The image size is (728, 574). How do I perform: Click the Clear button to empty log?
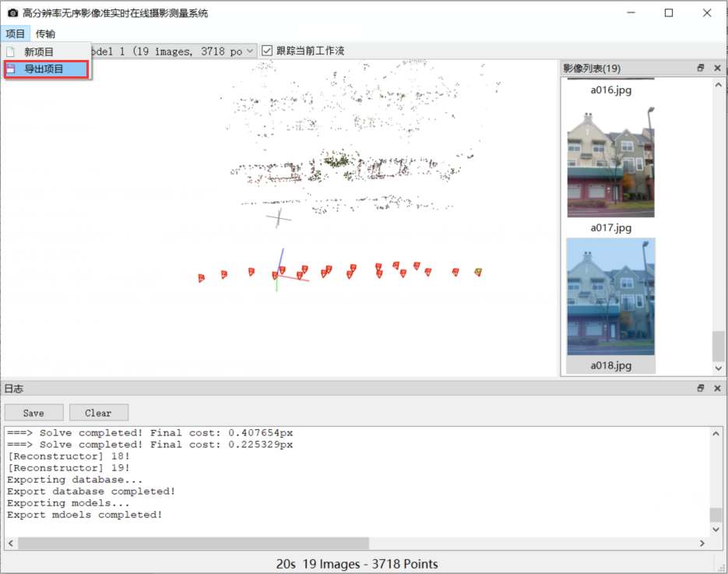[98, 412]
